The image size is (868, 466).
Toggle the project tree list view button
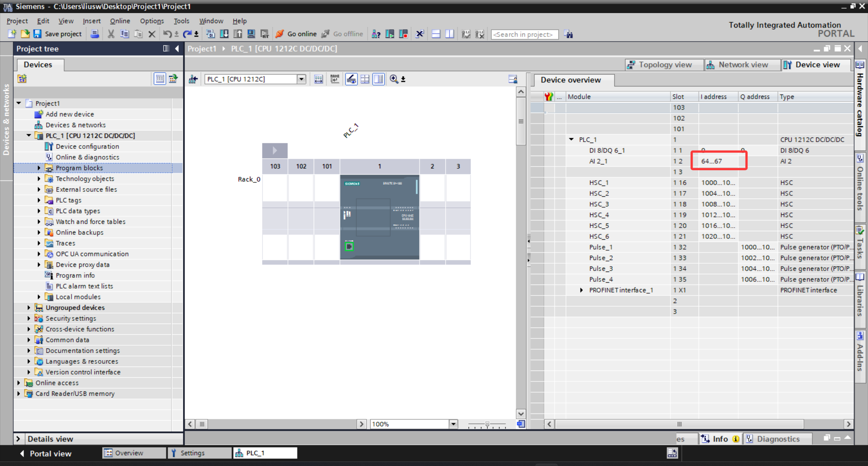(160, 79)
